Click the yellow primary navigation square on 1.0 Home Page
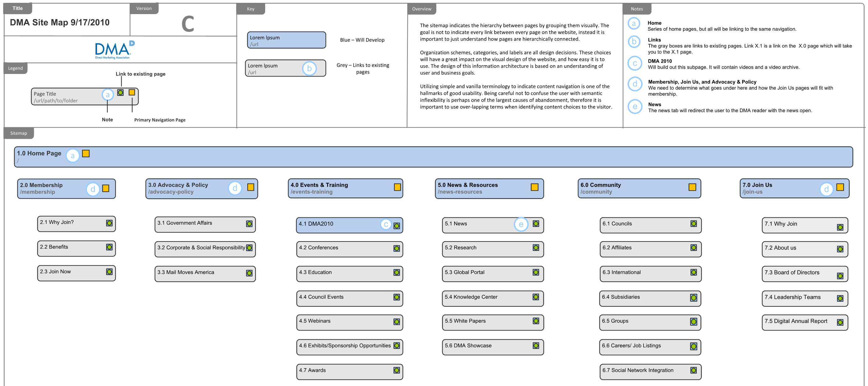This screenshot has height=386, width=868. [86, 154]
